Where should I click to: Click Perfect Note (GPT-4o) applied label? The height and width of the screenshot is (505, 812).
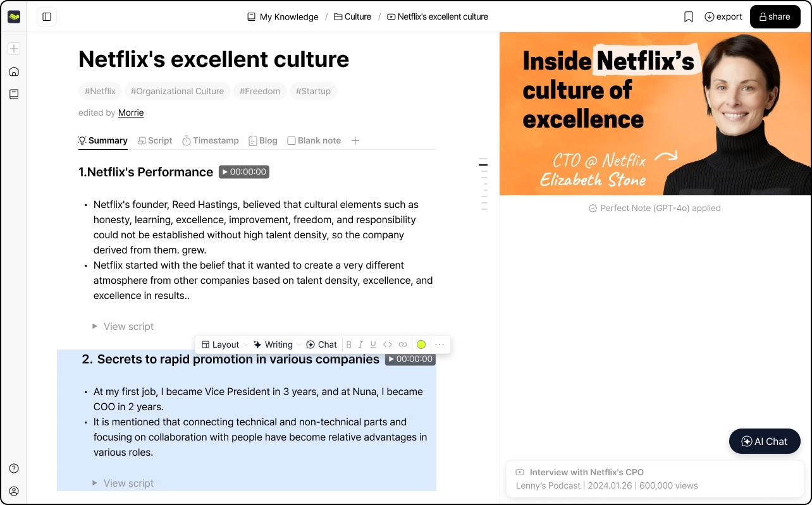(x=655, y=208)
